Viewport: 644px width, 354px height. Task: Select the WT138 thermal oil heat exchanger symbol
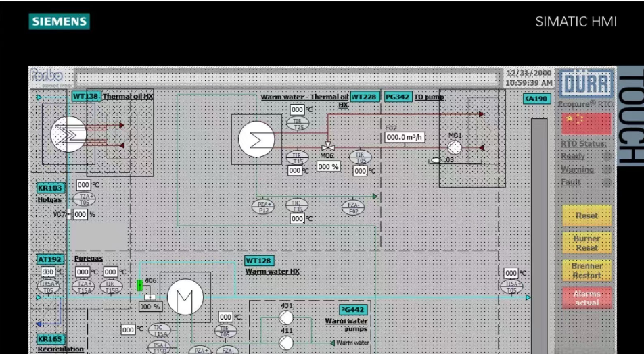click(68, 134)
